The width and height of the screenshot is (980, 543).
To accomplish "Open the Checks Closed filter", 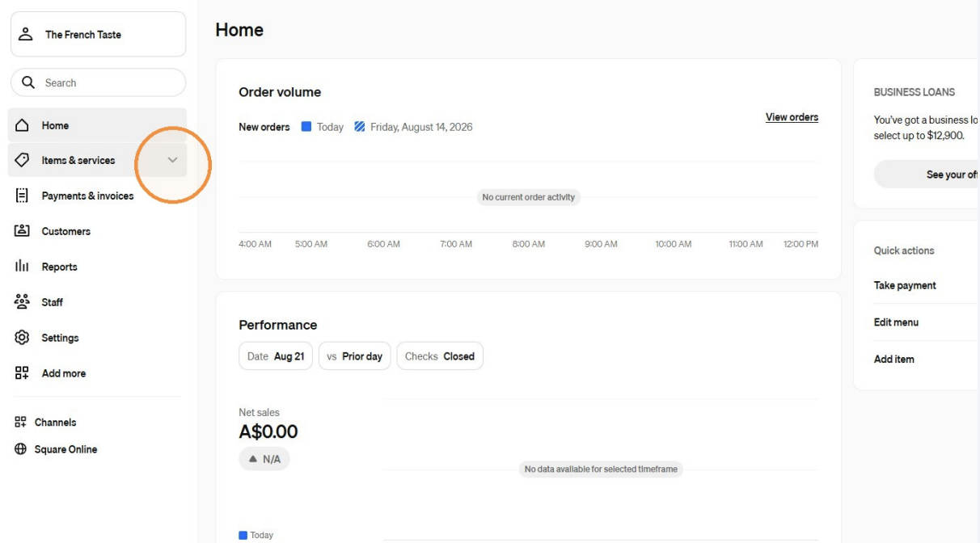I will (440, 356).
